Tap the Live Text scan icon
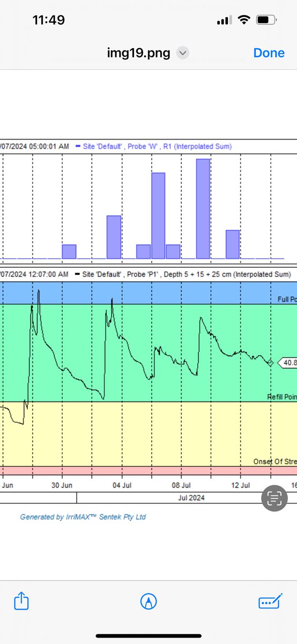The width and height of the screenshot is (297, 644). (274, 499)
